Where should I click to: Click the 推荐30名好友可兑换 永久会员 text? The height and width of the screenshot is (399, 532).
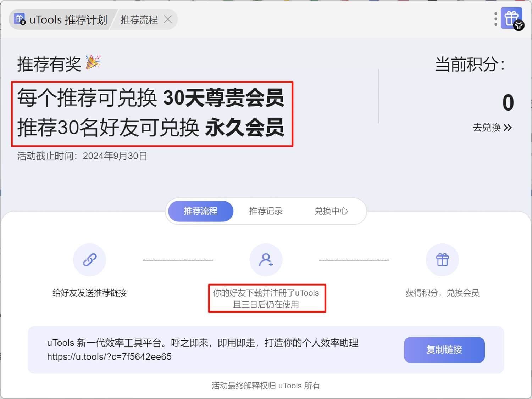(151, 128)
